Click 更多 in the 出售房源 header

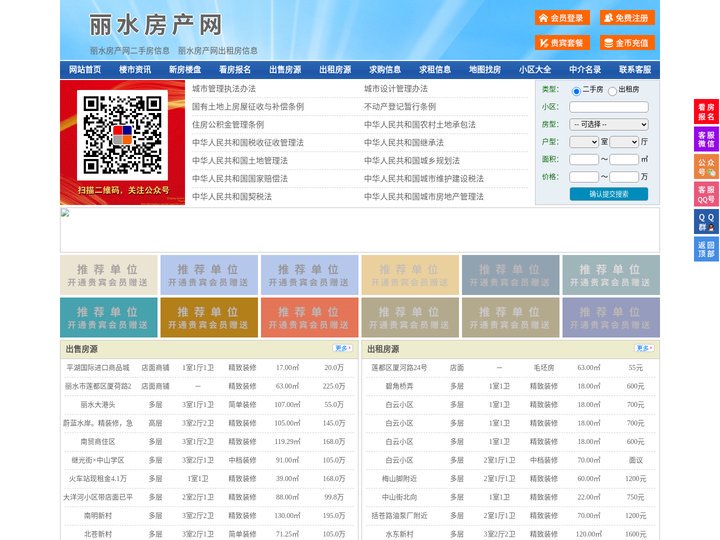click(343, 349)
